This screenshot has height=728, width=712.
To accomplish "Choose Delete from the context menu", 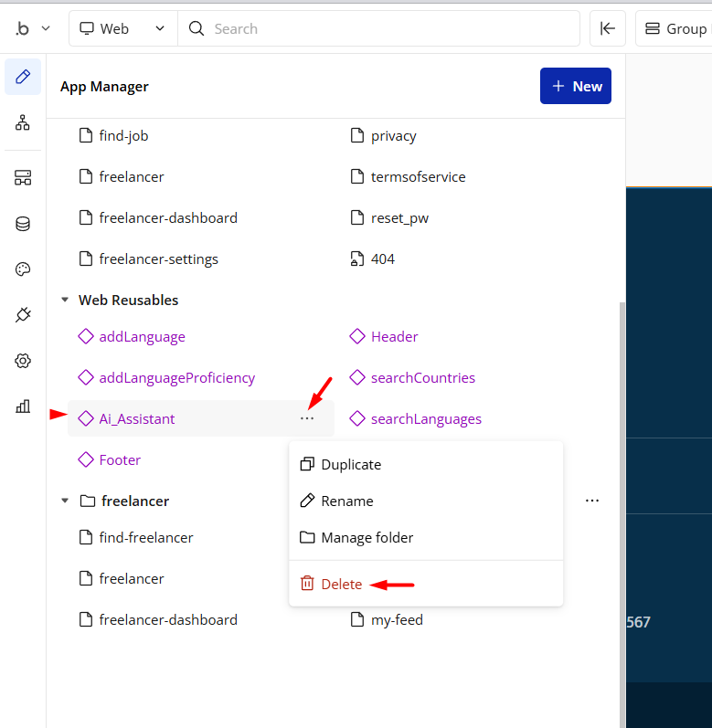I will coord(341,584).
